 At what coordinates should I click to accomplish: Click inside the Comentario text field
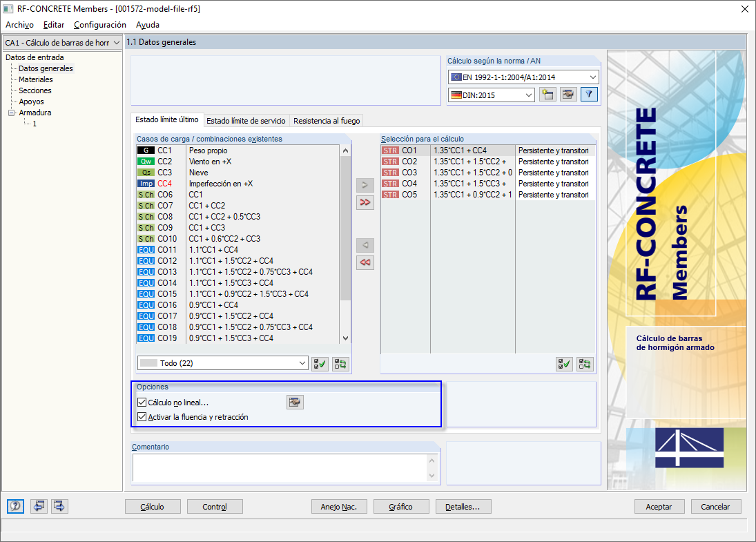coord(280,467)
